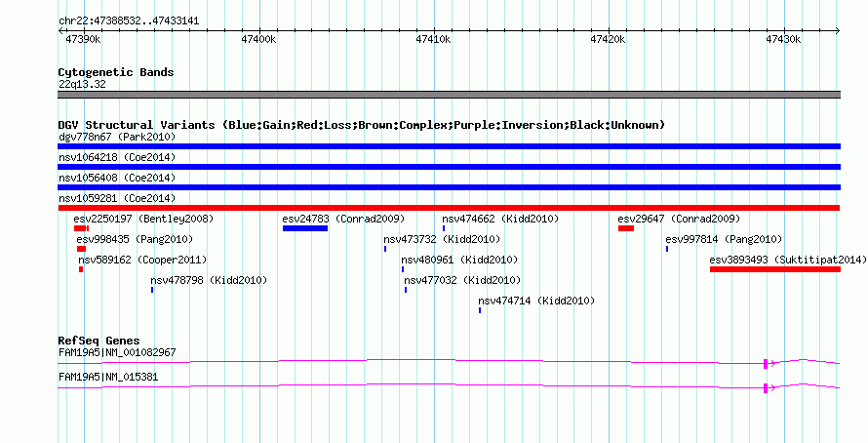Viewport: 868px width, 443px height.
Task: Click the ruler's left arrowhead
Action: (60, 30)
